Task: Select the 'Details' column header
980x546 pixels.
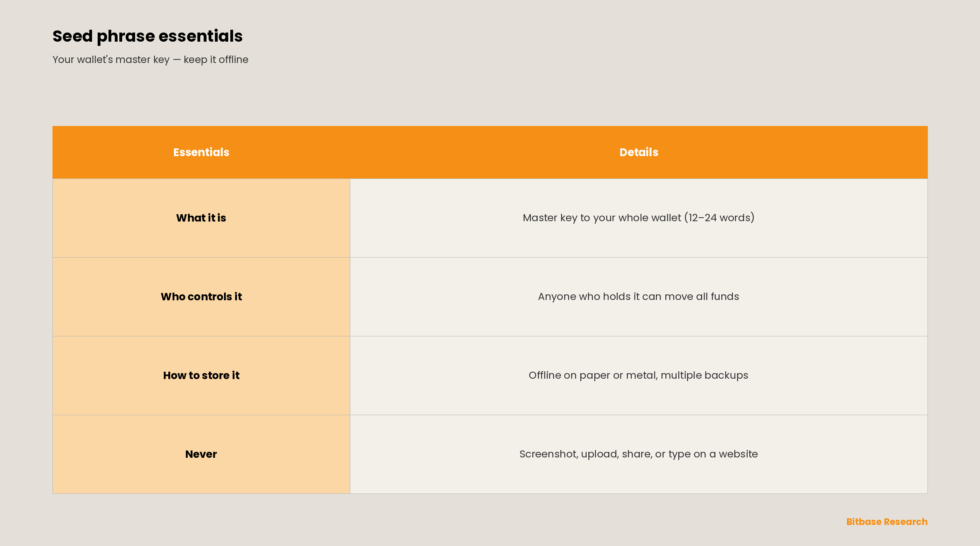Action: (639, 152)
